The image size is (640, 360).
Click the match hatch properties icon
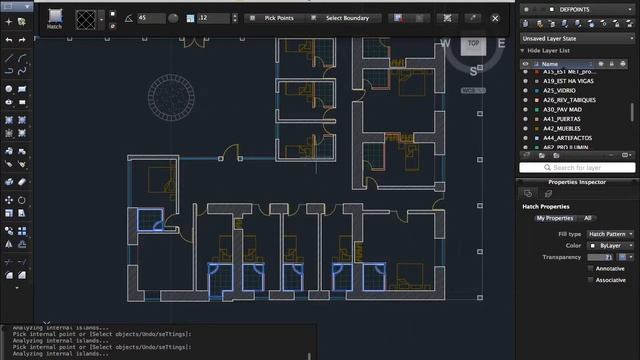[448, 18]
